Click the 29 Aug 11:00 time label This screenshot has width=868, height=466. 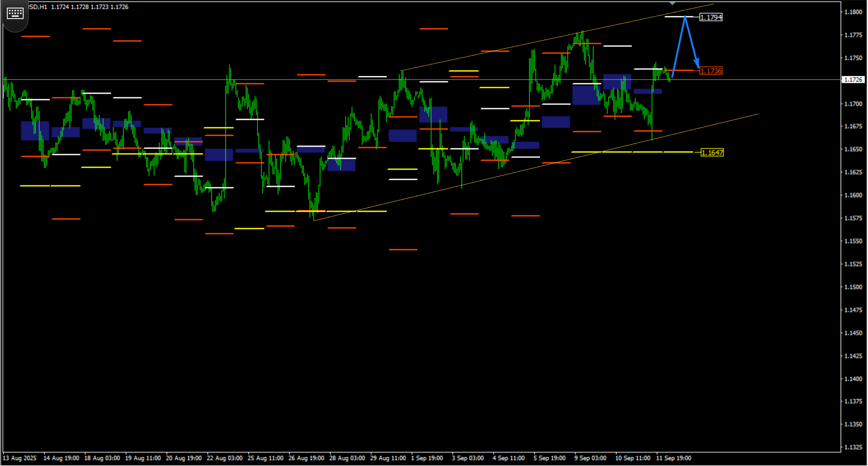[388, 458]
